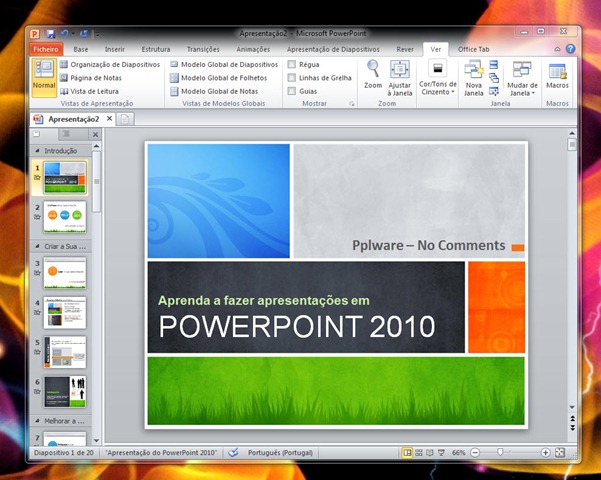Click the Save icon in quick access toolbar
601x480 pixels.
(51, 34)
